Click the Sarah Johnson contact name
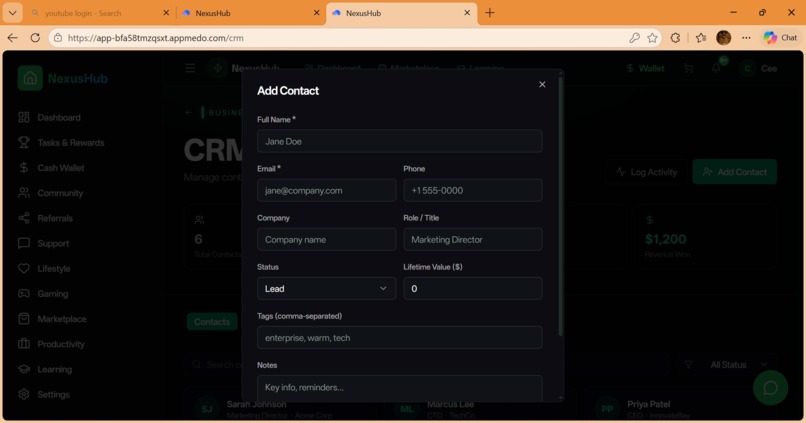The width and height of the screenshot is (806, 423). (257, 404)
